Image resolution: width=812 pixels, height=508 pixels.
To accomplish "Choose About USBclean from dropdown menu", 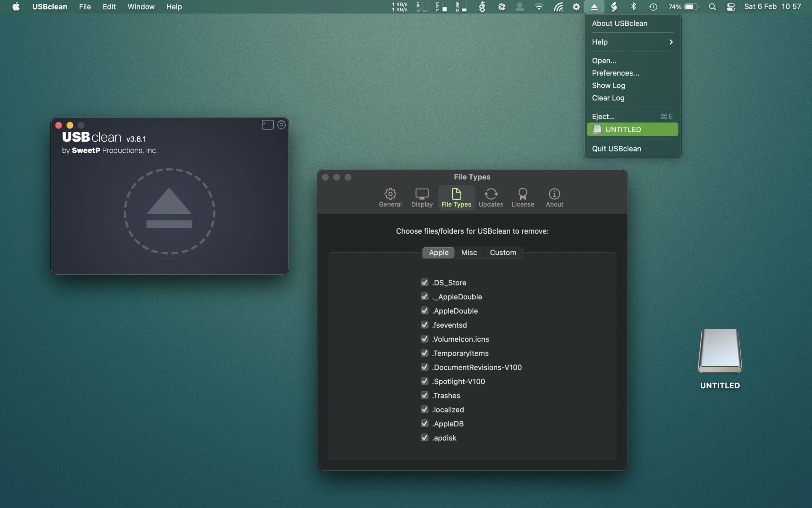I will click(x=632, y=23).
